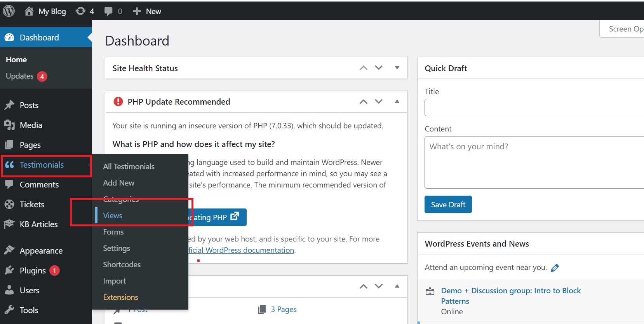Click the Media icon in the sidebar
Image resolution: width=644 pixels, height=324 pixels.
pyautogui.click(x=9, y=125)
